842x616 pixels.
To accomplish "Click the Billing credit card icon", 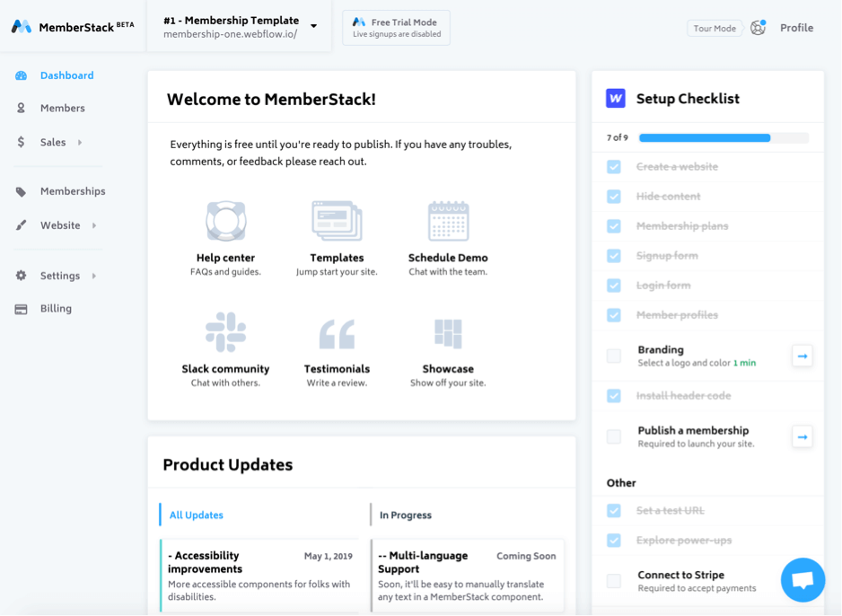I will [21, 309].
